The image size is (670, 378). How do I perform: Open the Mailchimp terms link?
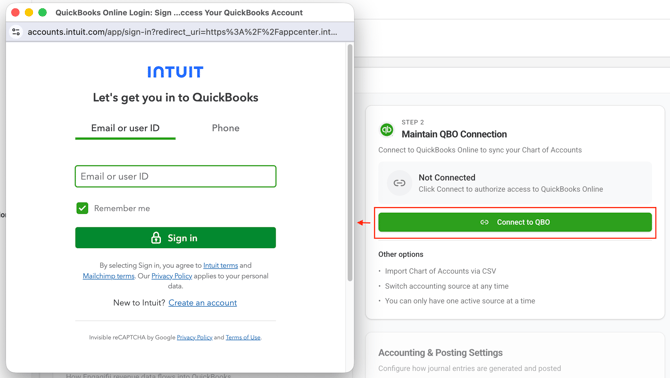pyautogui.click(x=109, y=276)
